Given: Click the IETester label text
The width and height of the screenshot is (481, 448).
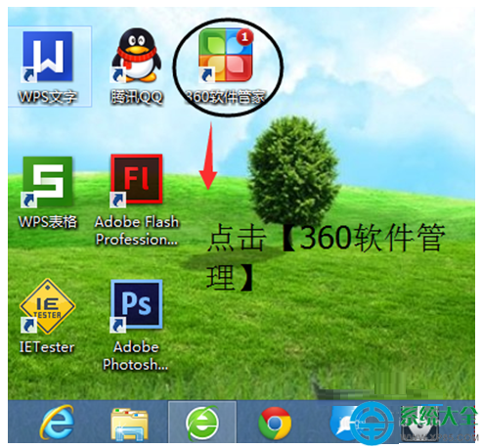Looking at the screenshot, I should [47, 347].
